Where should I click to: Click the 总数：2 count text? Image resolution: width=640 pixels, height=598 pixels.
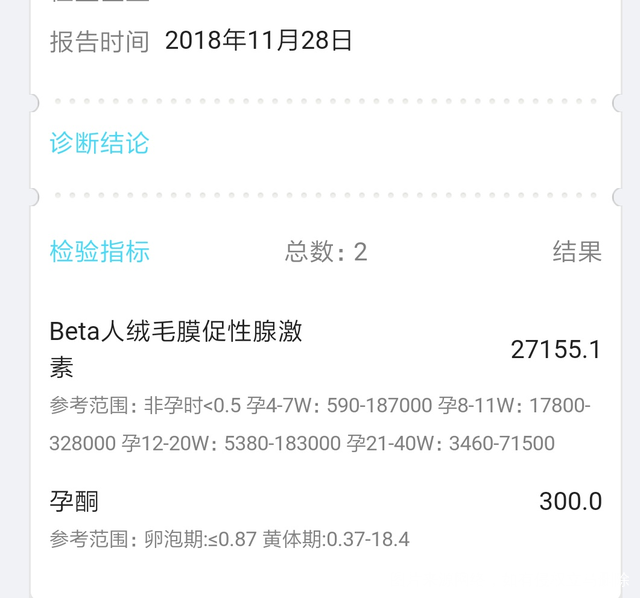click(x=326, y=252)
